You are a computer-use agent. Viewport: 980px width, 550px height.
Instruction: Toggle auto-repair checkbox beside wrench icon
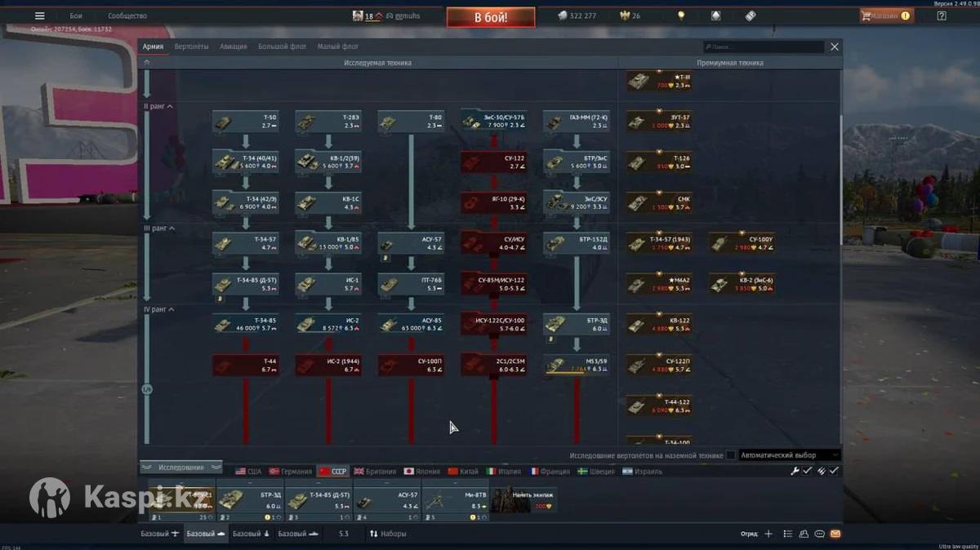807,471
